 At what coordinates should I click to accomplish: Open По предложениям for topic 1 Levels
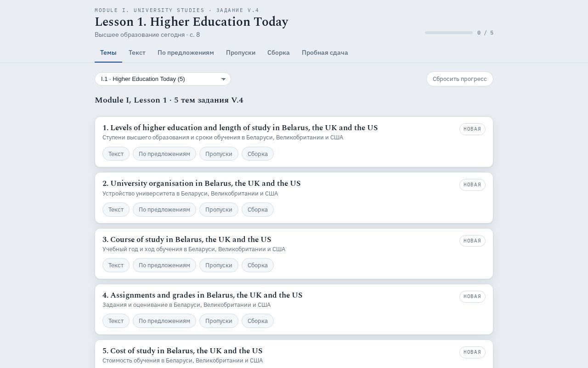click(164, 154)
